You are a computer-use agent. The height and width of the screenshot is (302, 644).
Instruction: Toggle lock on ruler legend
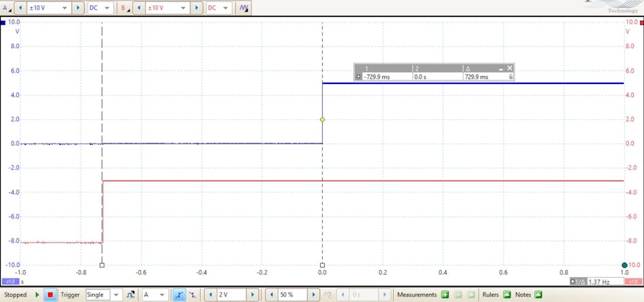pos(510,77)
